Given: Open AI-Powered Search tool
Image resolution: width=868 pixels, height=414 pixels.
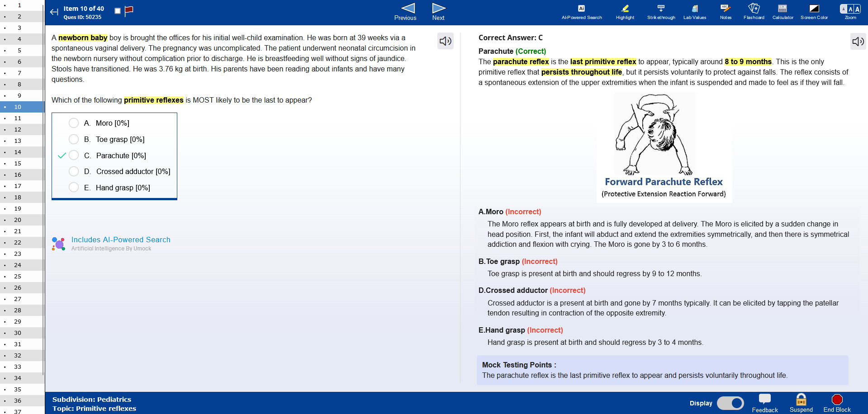Looking at the screenshot, I should pos(582,12).
